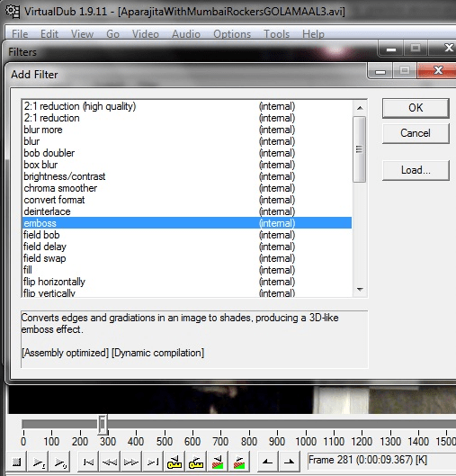This screenshot has width=456, height=476.
Task: Select the 'blur' filter row
Action: [187, 141]
